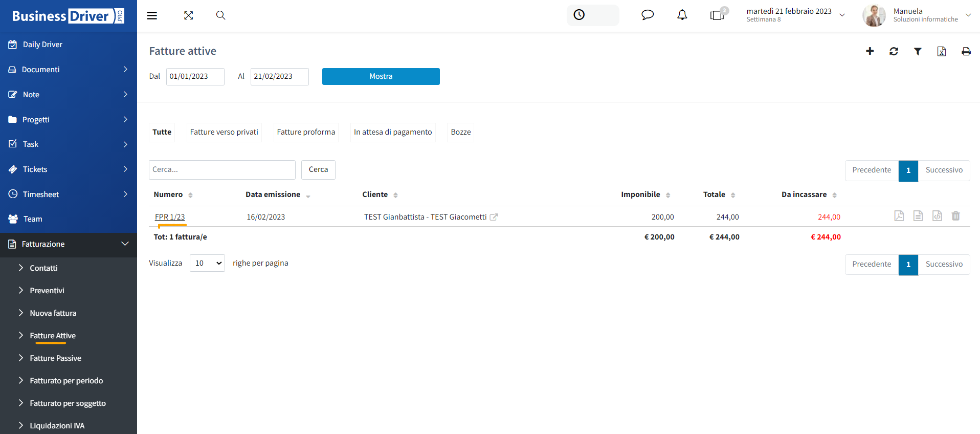
Task: Switch to Bozze tab
Action: coord(461,132)
